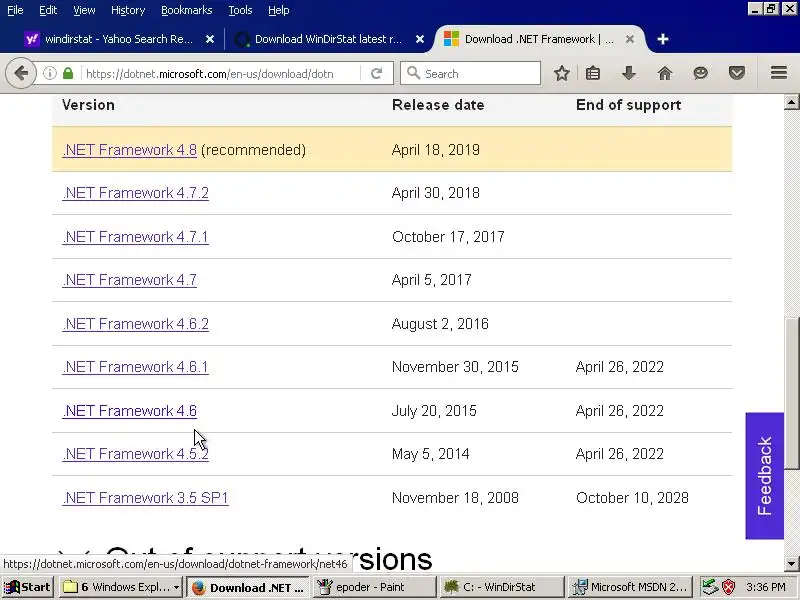Open .NET Framework 4.6 link
Image resolution: width=800 pixels, height=600 pixels.
(x=130, y=411)
